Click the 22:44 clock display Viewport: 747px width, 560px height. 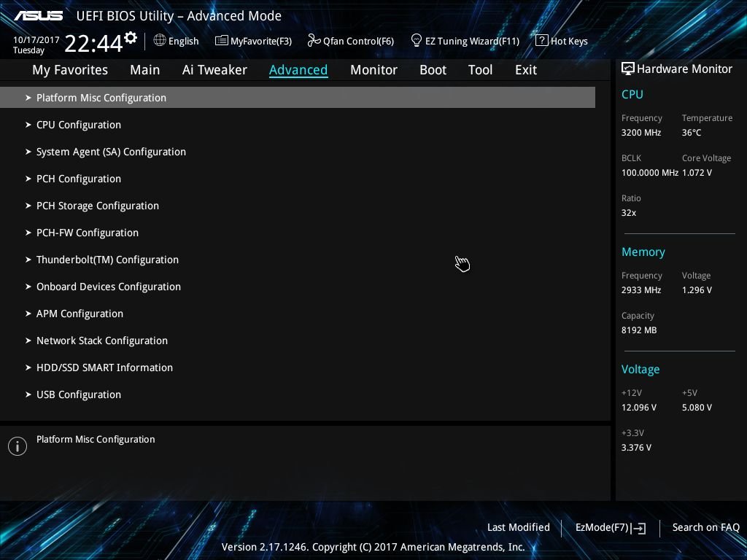[93, 44]
